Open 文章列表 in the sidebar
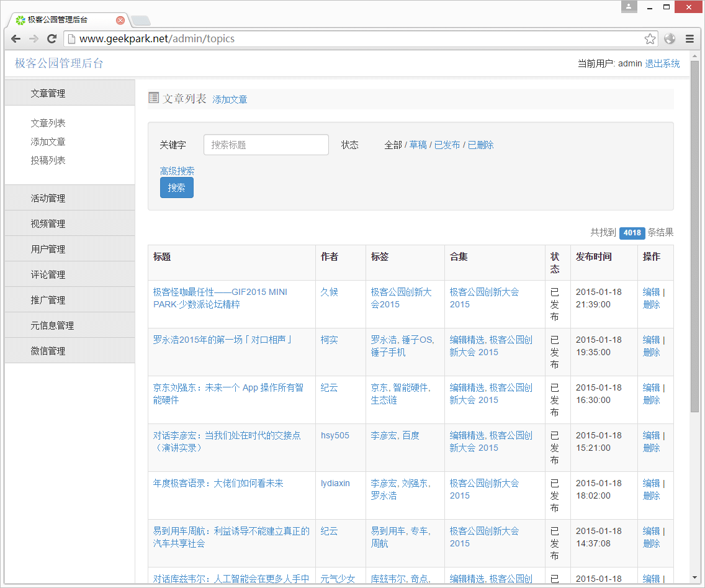705x588 pixels. coord(48,123)
